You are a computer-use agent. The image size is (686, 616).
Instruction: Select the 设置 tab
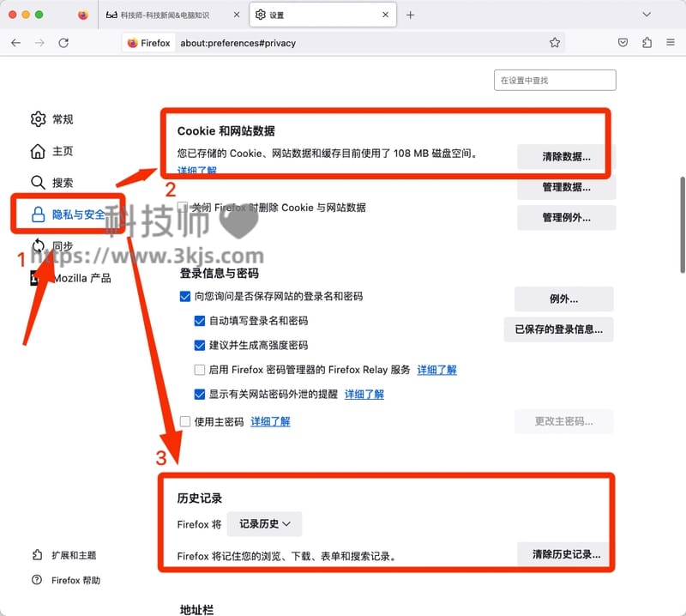(323, 15)
